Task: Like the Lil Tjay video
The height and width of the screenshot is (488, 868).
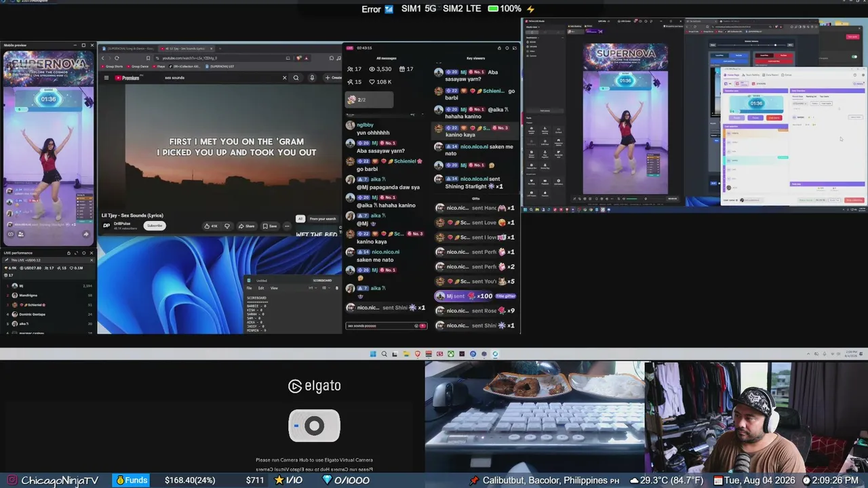Action: [211, 226]
